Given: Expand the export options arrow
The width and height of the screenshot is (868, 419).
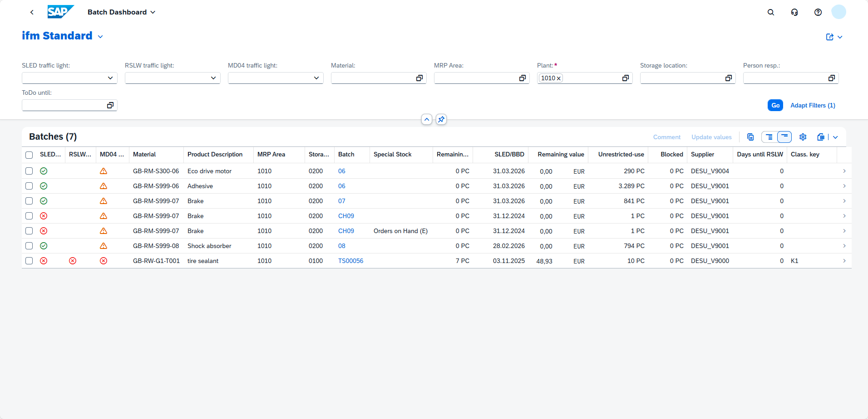Looking at the screenshot, I should coord(835,137).
